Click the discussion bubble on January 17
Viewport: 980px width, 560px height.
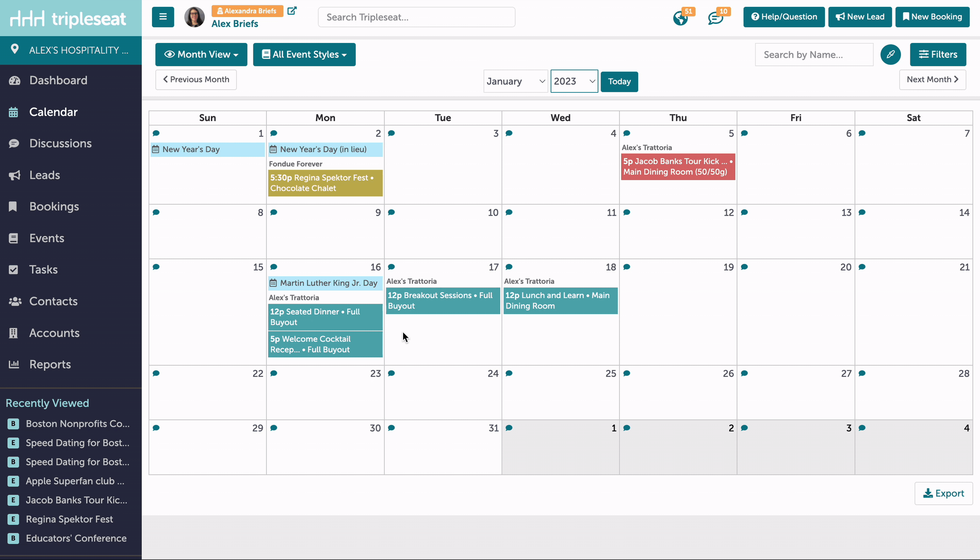(x=391, y=267)
